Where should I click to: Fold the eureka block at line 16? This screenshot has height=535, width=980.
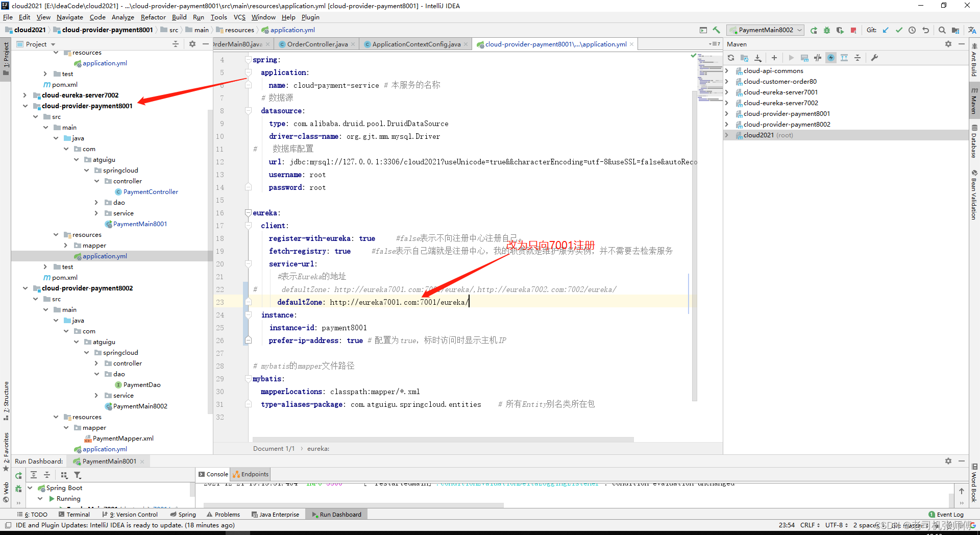tap(248, 213)
